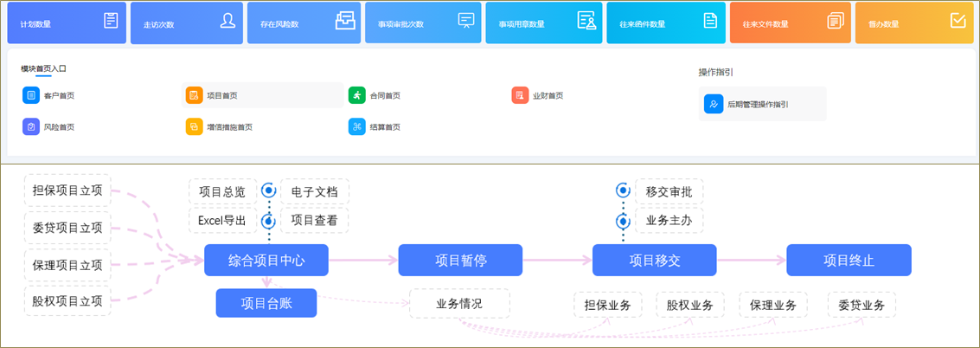Click the Excel导出 box
Screen dimensions: 980x348
[222, 221]
